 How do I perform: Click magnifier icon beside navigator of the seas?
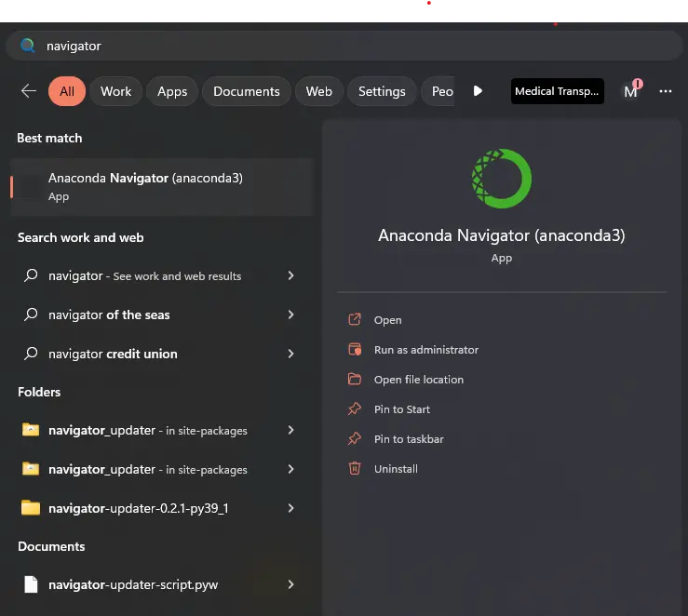[31, 315]
